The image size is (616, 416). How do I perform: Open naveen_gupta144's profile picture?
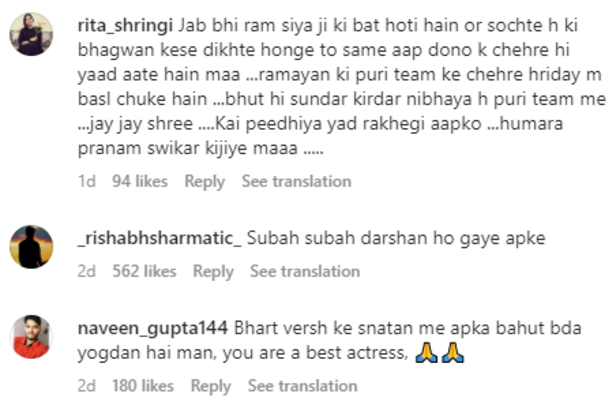31,337
